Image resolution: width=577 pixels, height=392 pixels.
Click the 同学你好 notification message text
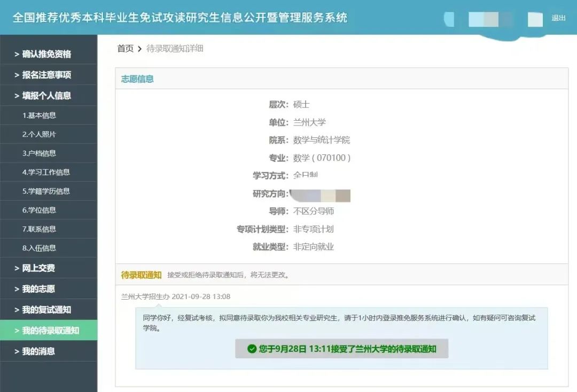coord(339,323)
